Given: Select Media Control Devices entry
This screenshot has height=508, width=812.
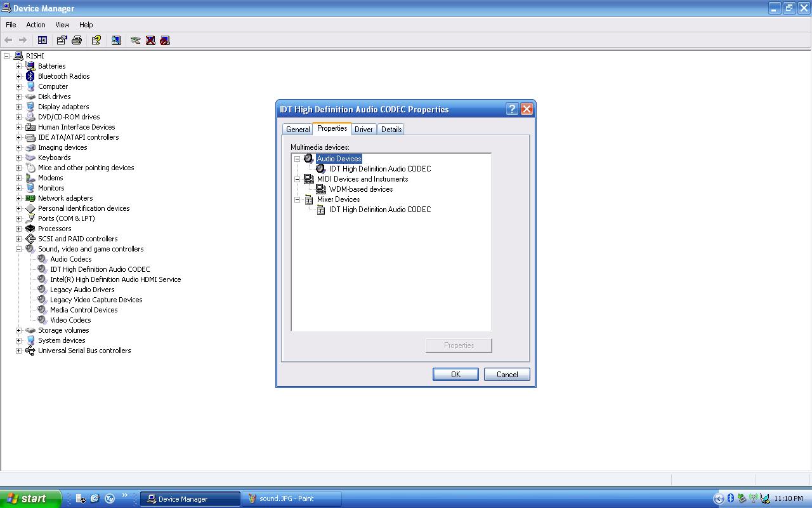Looking at the screenshot, I should point(84,310).
